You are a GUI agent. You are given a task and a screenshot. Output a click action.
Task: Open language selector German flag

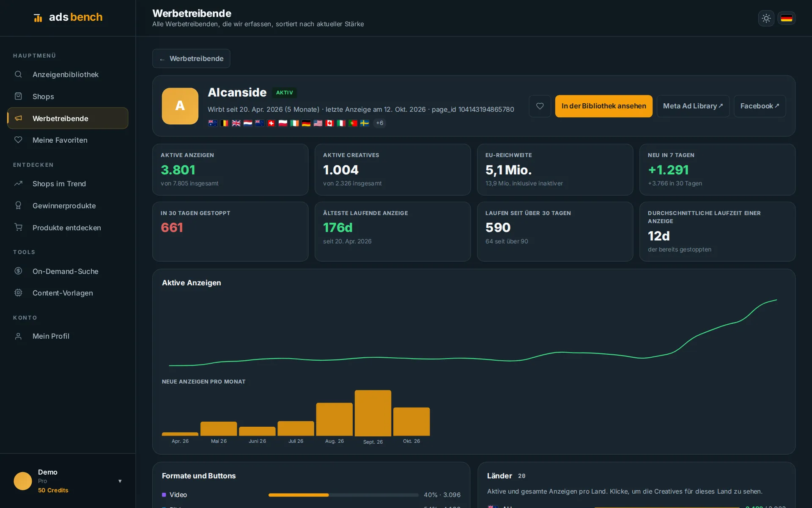[x=787, y=18]
